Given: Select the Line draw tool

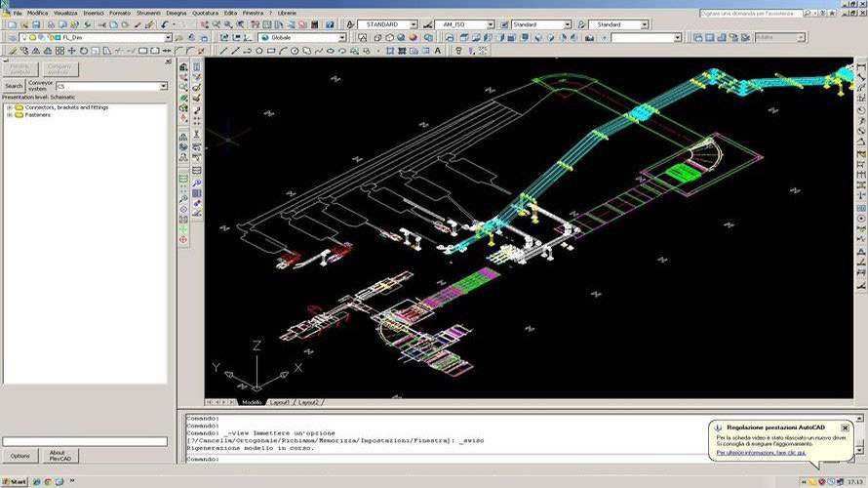Looking at the screenshot, I should tap(223, 51).
